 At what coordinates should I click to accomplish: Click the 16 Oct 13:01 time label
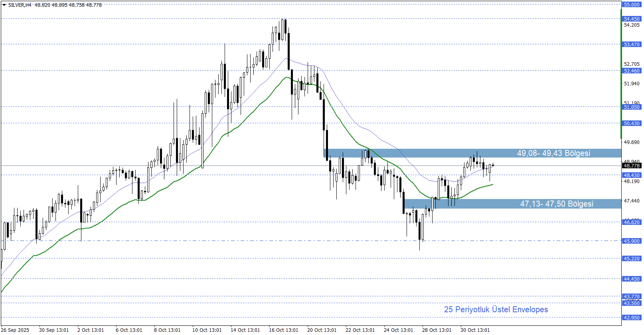click(x=283, y=330)
